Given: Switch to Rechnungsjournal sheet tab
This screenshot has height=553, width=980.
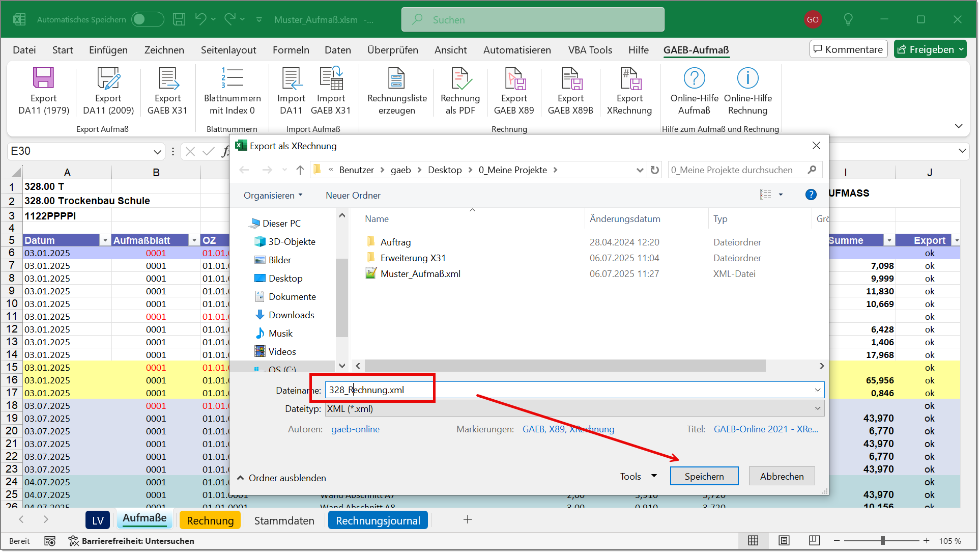Looking at the screenshot, I should click(x=378, y=520).
